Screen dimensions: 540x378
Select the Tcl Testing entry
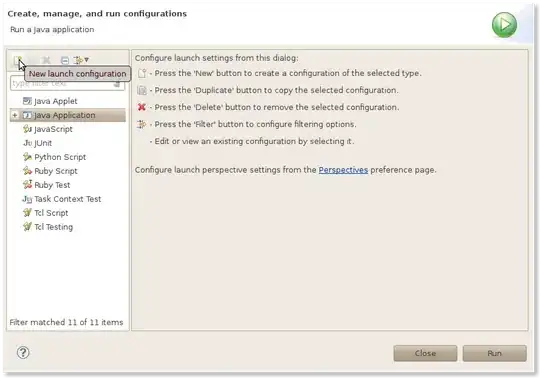[x=48, y=227]
